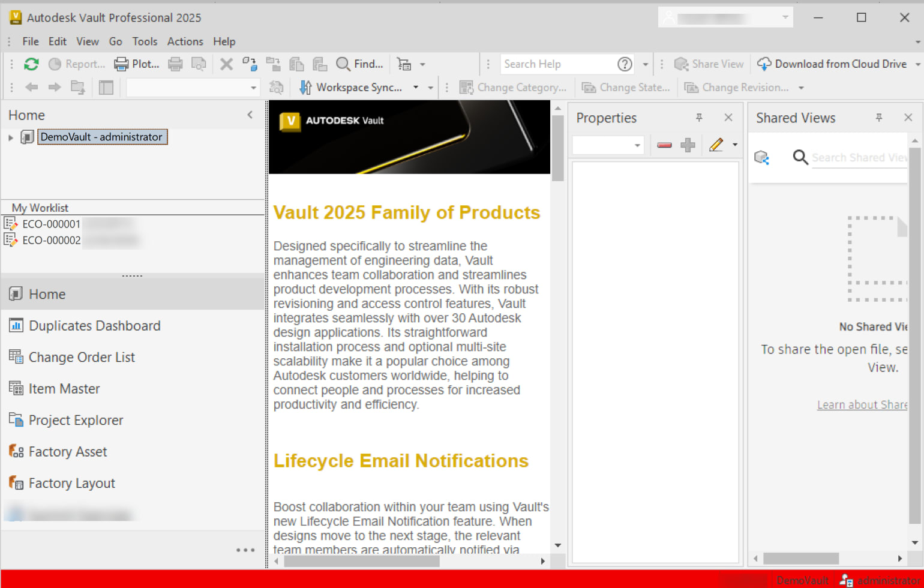Screen dimensions: 924x588
Task: Open the Edit menu
Action: pyautogui.click(x=58, y=41)
